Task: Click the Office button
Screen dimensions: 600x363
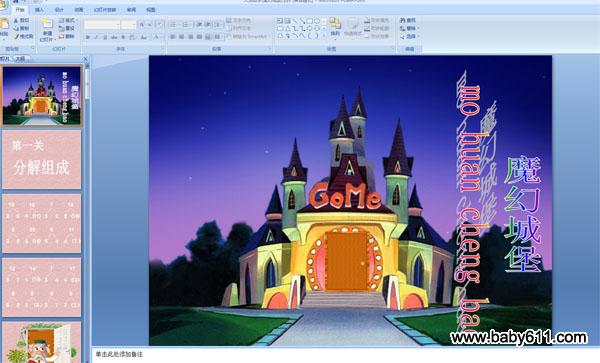Action: [3, 4]
